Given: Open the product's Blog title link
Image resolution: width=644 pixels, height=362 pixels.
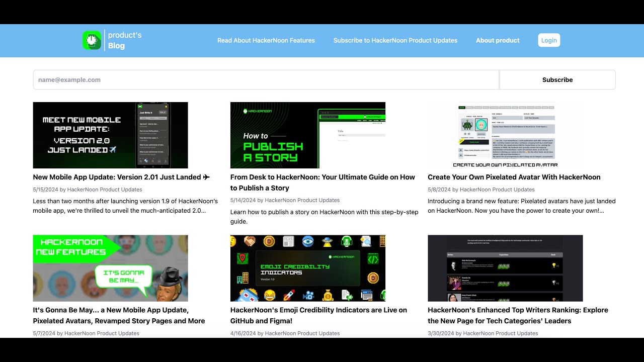Looking at the screenshot, I should (x=124, y=40).
